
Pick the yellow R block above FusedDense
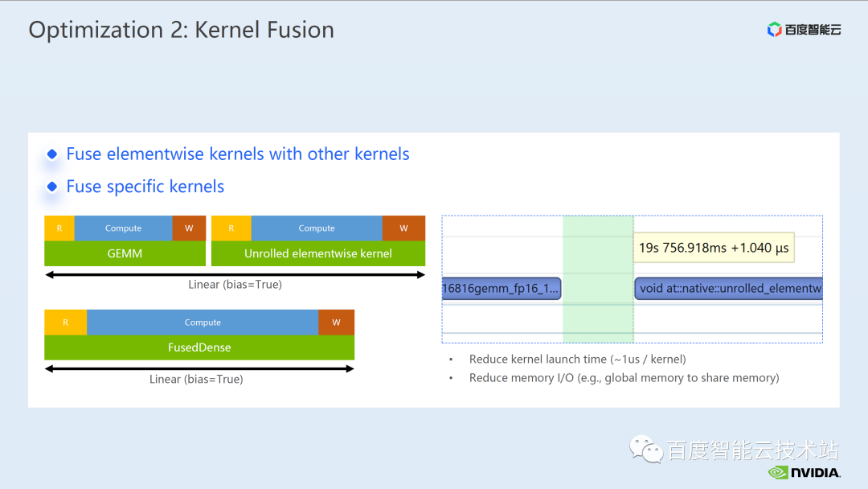coord(65,323)
